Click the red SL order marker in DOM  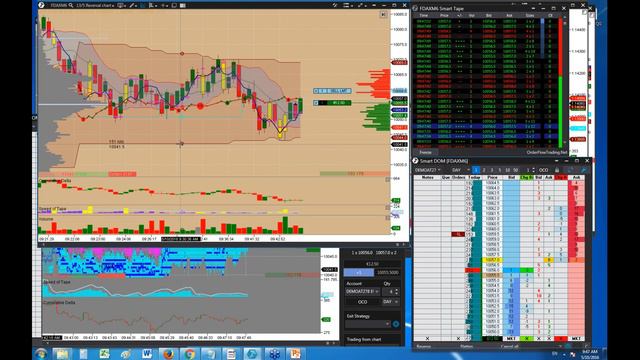point(458,234)
